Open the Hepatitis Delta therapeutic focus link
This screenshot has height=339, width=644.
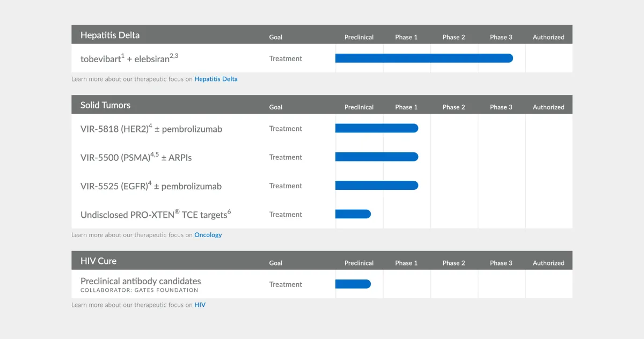[x=216, y=79]
